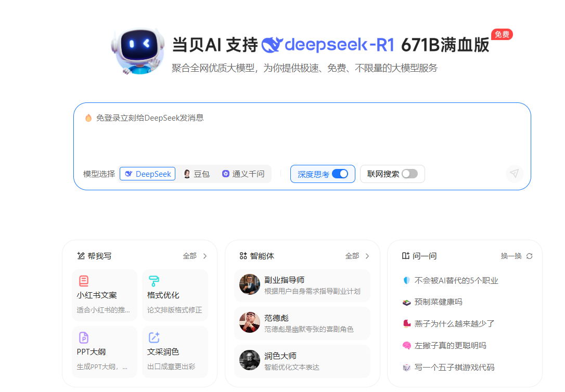Click the red 小红书文案 document icon

(84, 280)
